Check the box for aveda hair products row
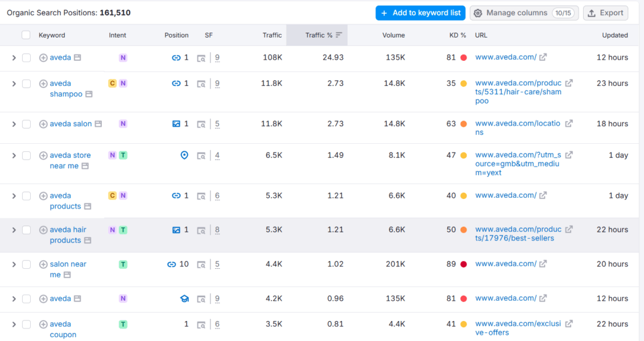This screenshot has height=341, width=644. [x=26, y=230]
